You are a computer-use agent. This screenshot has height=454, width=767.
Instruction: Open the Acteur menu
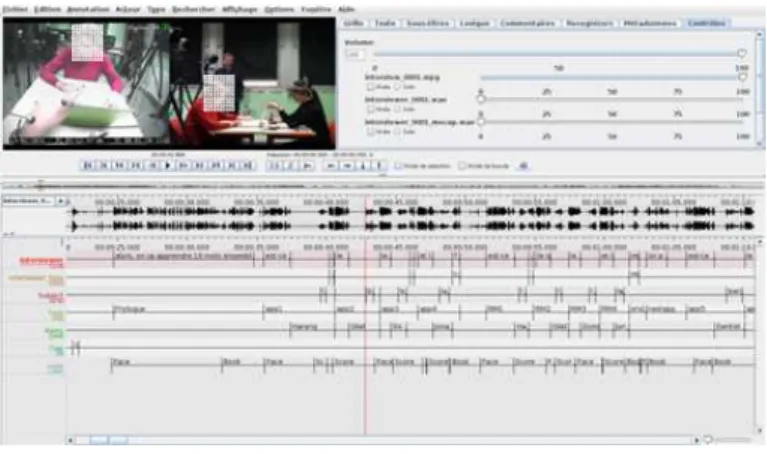pos(128,9)
